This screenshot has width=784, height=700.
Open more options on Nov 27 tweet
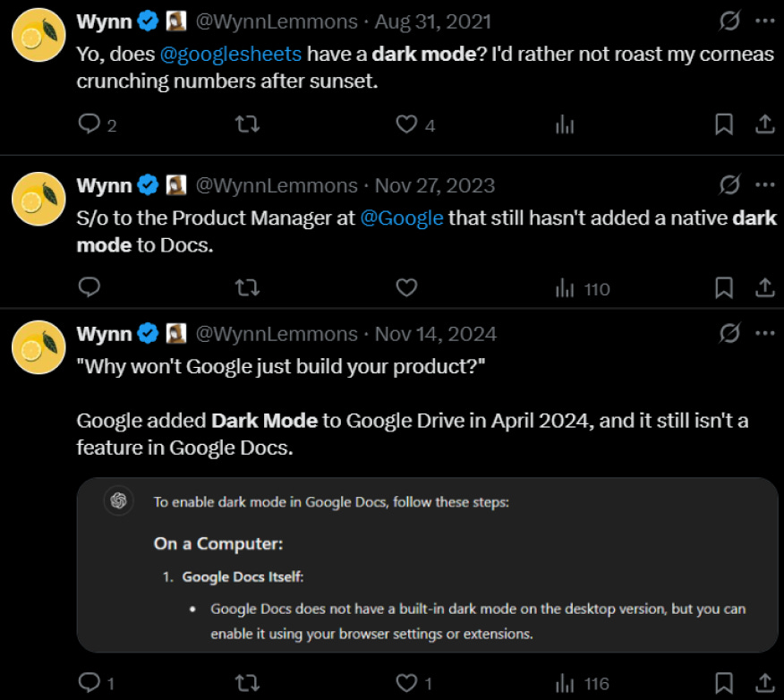pos(763,185)
